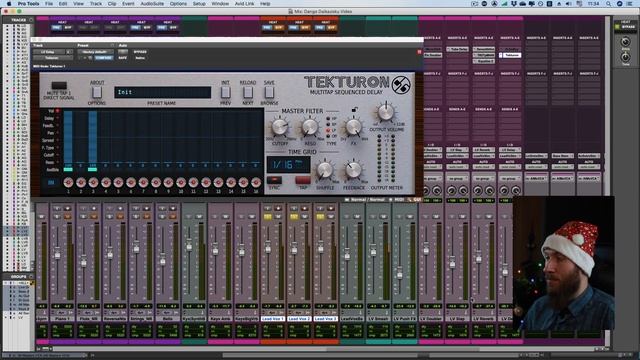Click the Shuffle knob
The width and height of the screenshot is (640, 360).
click(325, 171)
